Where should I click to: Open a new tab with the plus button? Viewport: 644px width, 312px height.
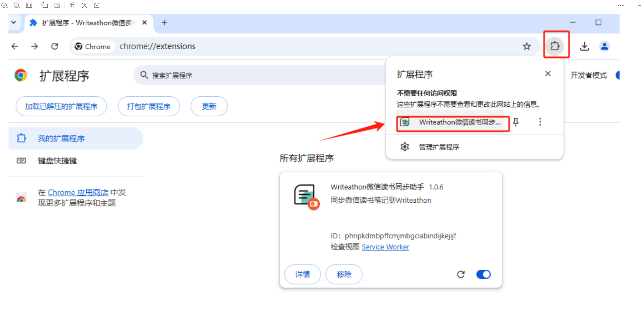[x=165, y=23]
